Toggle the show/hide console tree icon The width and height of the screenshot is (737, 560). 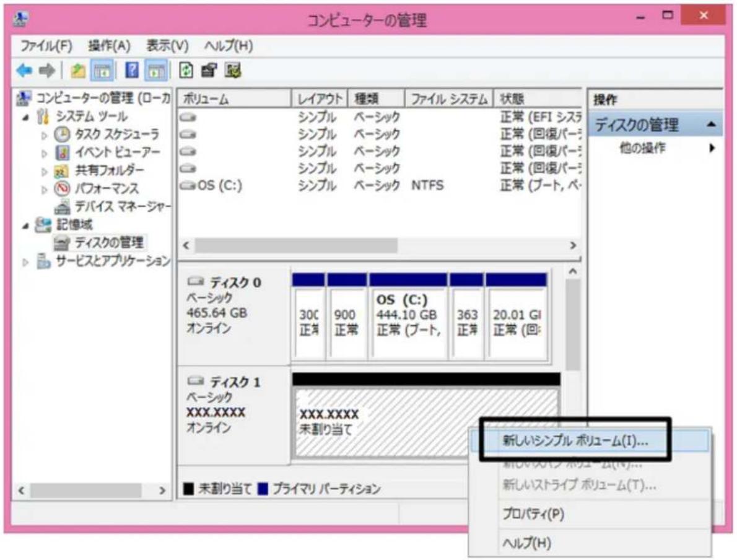coord(102,71)
